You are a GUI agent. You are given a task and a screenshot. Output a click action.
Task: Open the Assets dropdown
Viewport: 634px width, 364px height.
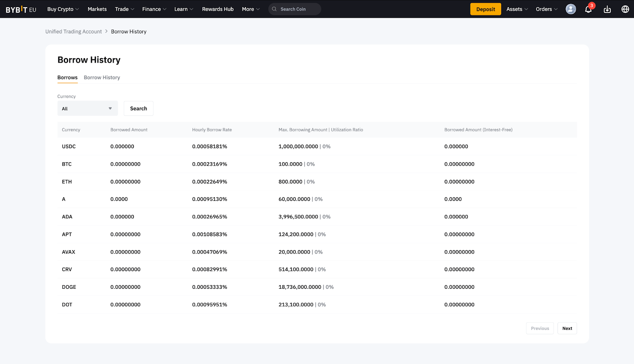coord(517,9)
